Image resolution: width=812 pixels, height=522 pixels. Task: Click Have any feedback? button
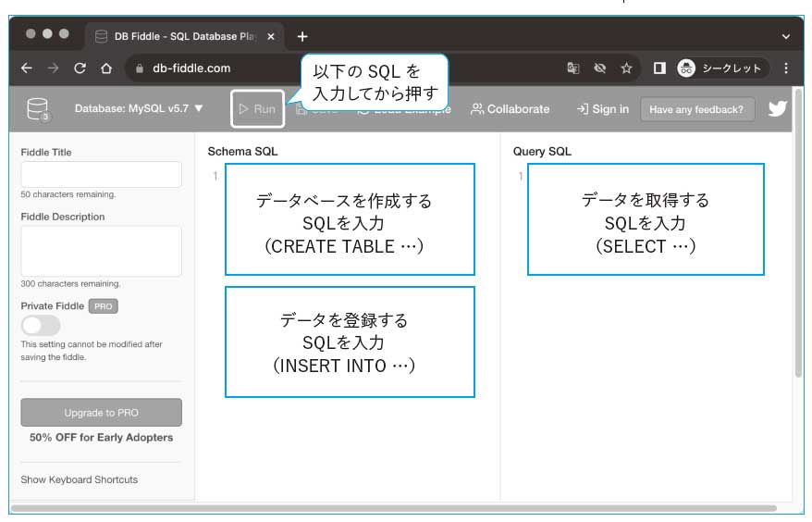point(696,109)
